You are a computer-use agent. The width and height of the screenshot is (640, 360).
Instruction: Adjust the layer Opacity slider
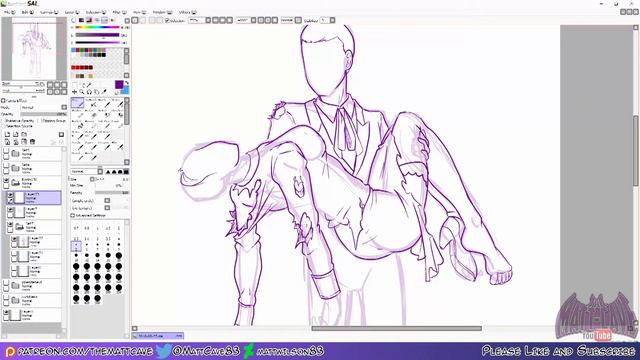point(44,114)
